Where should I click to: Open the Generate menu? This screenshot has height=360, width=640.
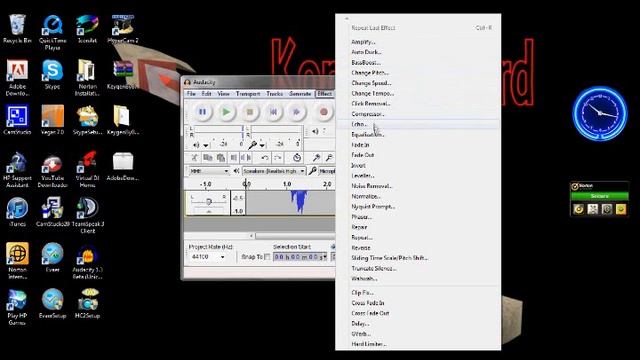tap(300, 94)
